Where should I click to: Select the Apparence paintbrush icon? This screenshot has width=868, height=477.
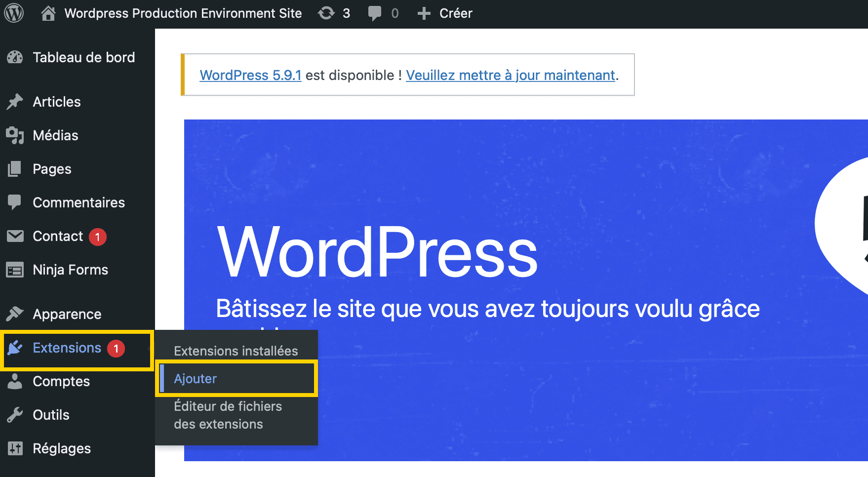point(15,314)
